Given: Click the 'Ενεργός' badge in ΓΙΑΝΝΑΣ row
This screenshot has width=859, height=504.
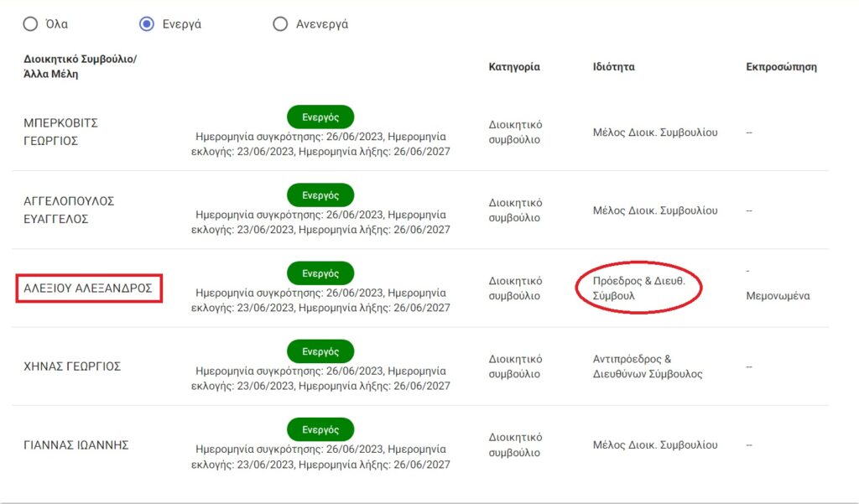Looking at the screenshot, I should point(320,429).
